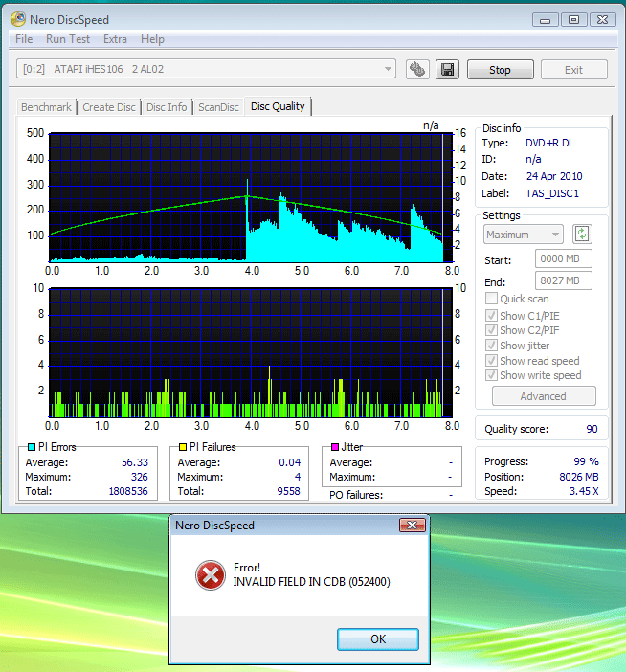626x672 pixels.
Task: Click the Stop button
Action: (500, 70)
